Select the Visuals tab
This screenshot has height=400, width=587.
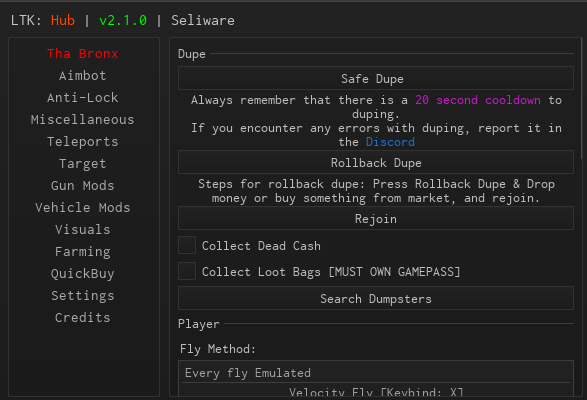coord(83,230)
